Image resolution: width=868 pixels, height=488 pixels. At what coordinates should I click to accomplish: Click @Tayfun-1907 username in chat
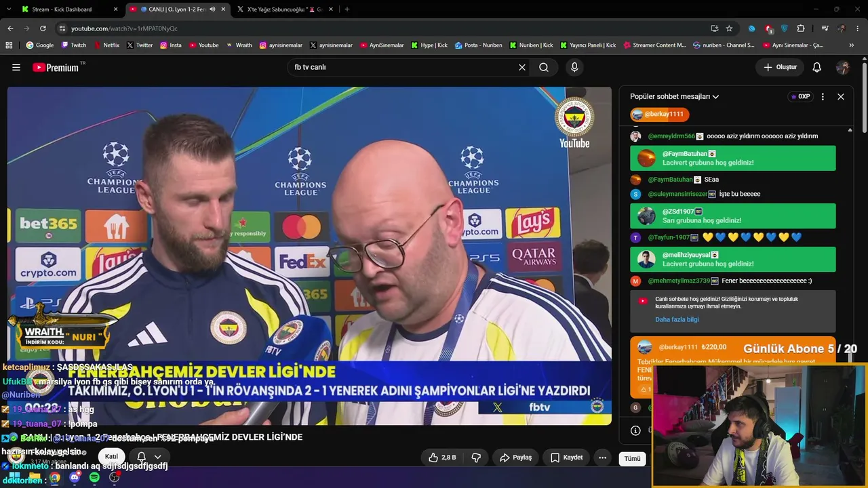pos(669,237)
